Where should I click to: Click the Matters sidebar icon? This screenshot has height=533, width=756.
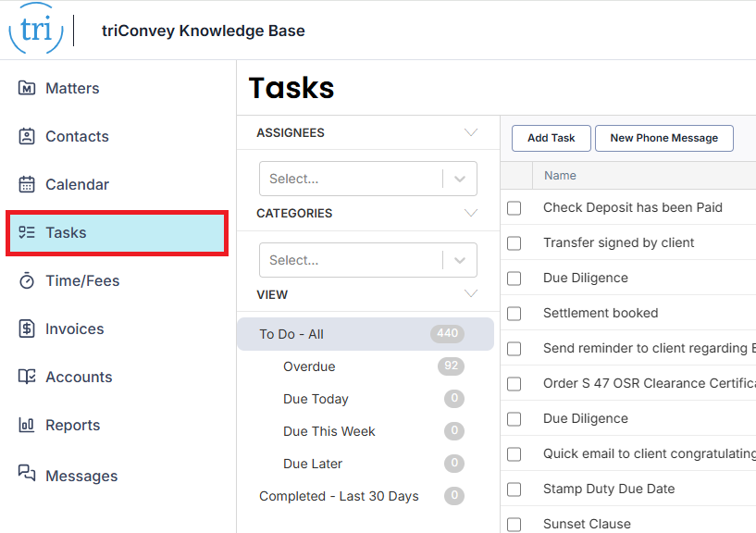27,89
